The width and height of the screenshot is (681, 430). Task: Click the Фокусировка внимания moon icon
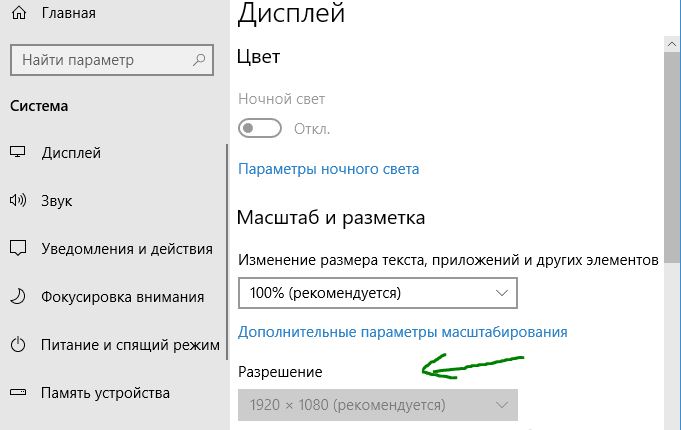point(18,297)
